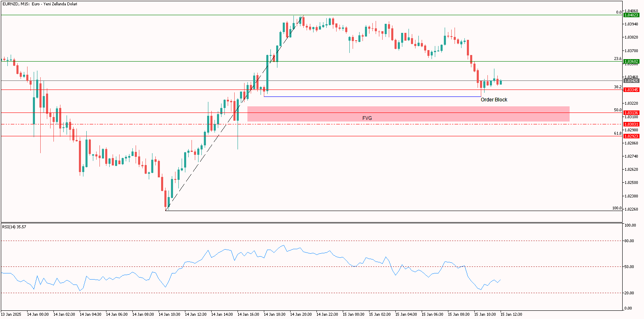The width and height of the screenshot is (644, 319).
Task: Click the 1.82500 price scale tick
Action: [631, 183]
